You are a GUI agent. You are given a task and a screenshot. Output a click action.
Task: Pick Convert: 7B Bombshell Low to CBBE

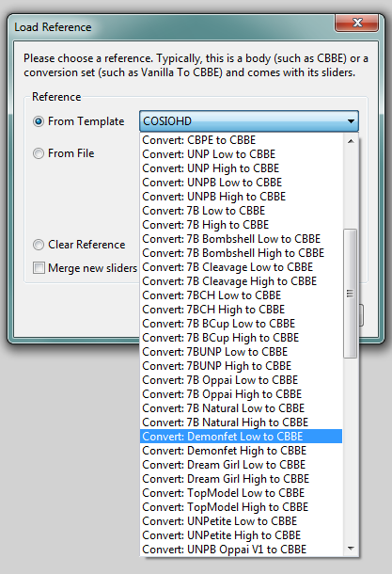[x=241, y=239]
